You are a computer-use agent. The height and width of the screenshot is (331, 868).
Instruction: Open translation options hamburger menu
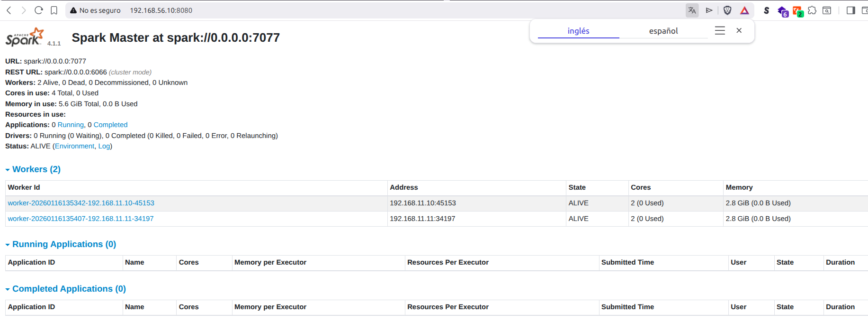click(x=720, y=30)
